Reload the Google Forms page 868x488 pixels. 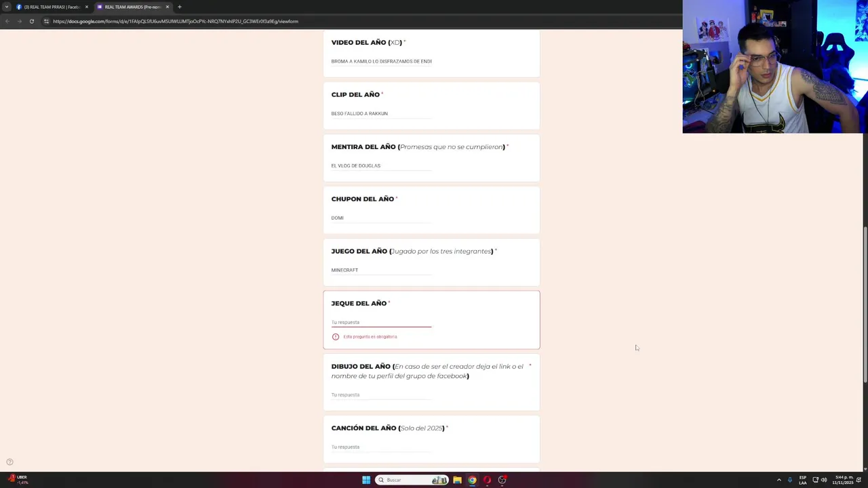click(x=31, y=21)
